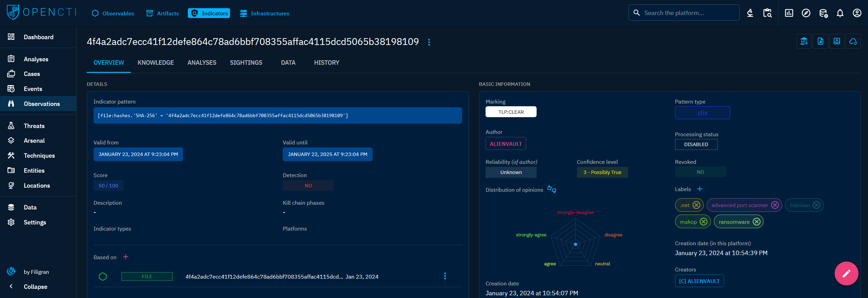Viewport: 868px width, 298px height.
Task: Open the data import settings icon
Action: tap(823, 13)
